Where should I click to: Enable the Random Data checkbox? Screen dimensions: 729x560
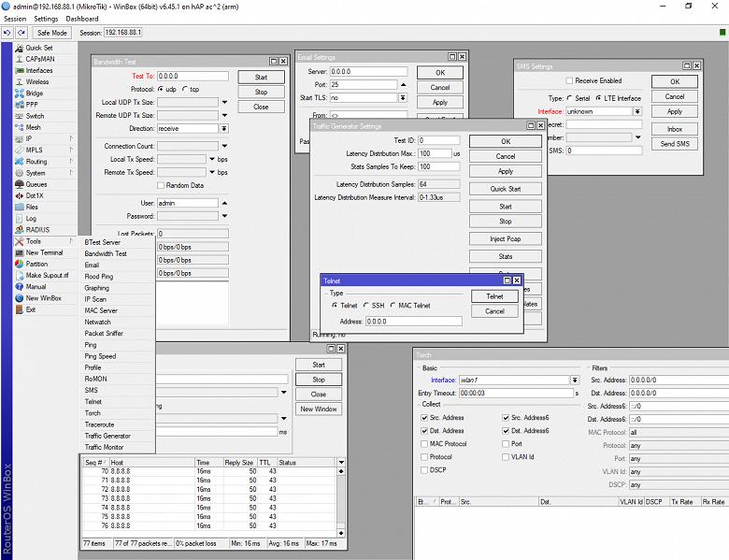pyautogui.click(x=161, y=185)
